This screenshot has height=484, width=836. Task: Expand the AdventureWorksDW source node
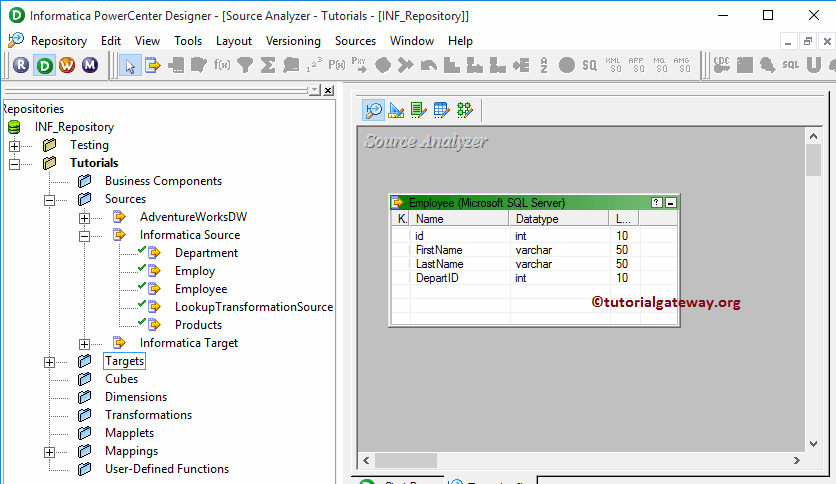84,218
